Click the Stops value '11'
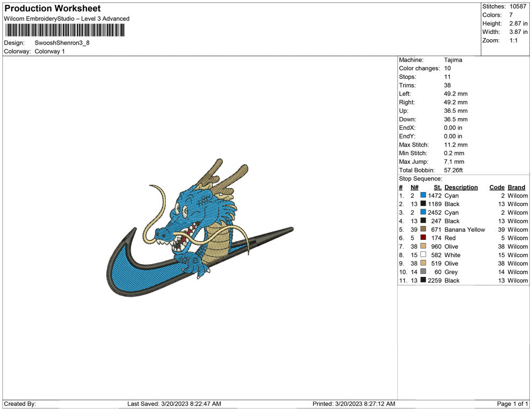This screenshot has width=532, height=409. [447, 77]
